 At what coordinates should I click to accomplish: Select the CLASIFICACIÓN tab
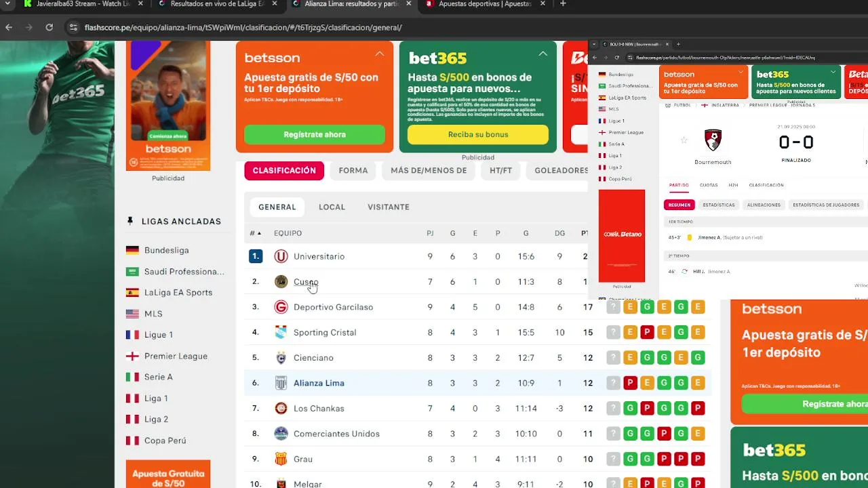coord(284,171)
